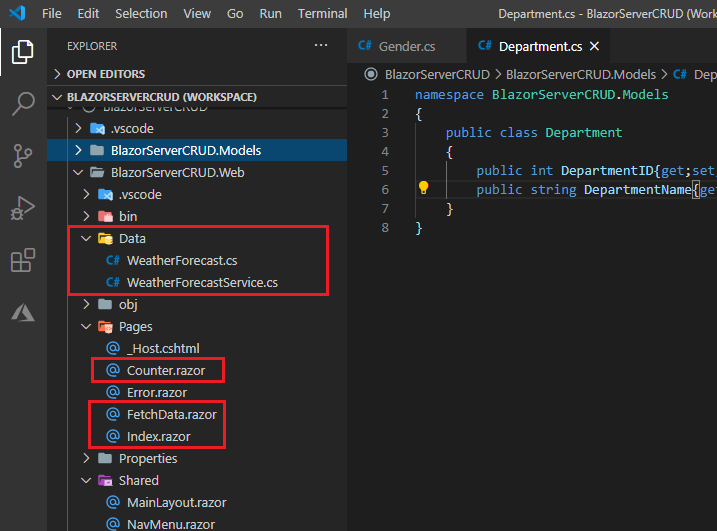717x531 pixels.
Task: Switch to the Gender.cs tab
Action: click(407, 46)
